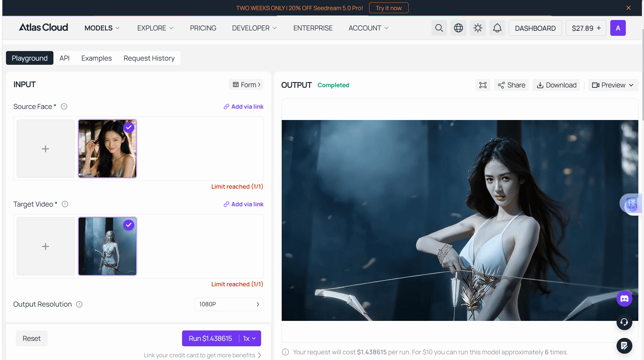Click Try it now promo button
Viewport: 644px width, 360px height.
389,8
